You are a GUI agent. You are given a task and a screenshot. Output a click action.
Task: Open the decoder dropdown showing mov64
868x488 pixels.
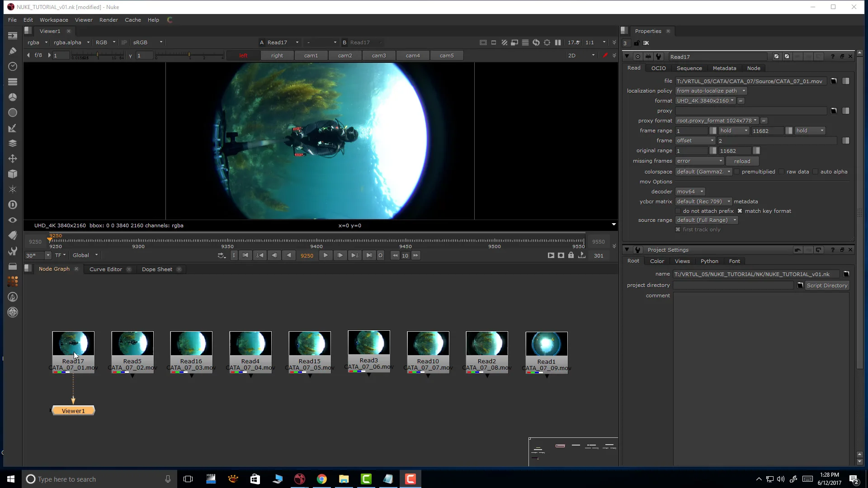(x=689, y=192)
